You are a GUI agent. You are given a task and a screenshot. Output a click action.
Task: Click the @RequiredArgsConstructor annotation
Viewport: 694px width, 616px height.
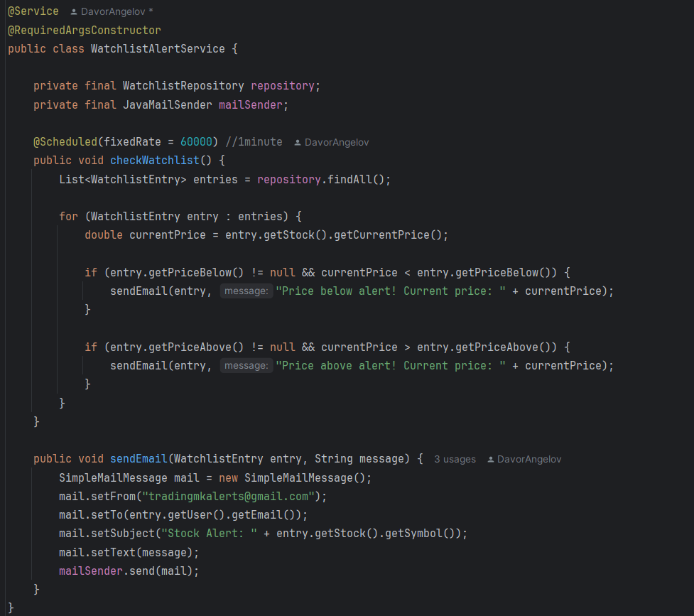84,31
